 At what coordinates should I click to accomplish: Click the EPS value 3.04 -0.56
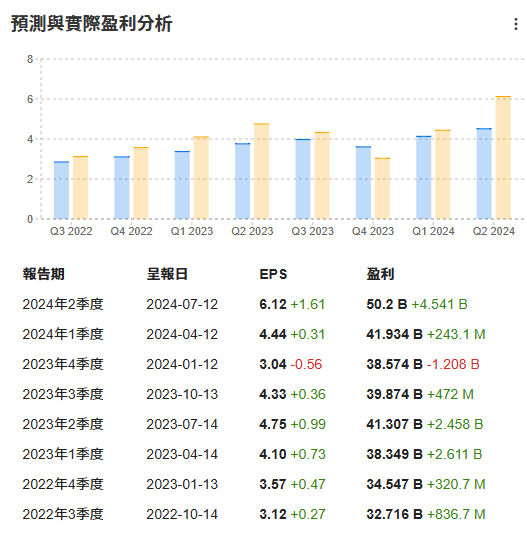pyautogui.click(x=290, y=364)
